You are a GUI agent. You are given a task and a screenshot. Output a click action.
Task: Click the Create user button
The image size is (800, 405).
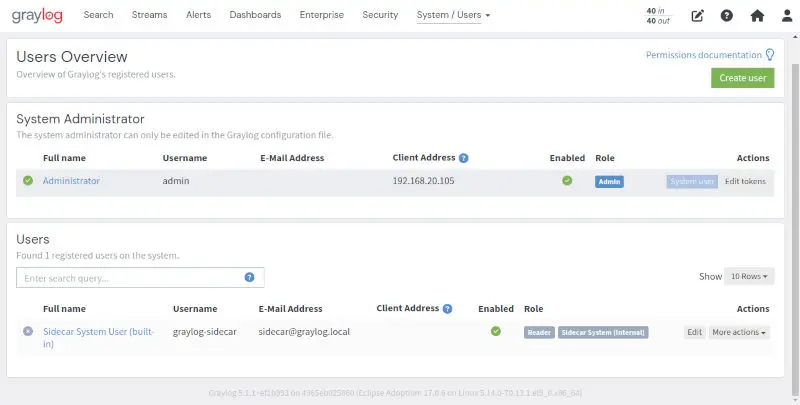tap(743, 78)
